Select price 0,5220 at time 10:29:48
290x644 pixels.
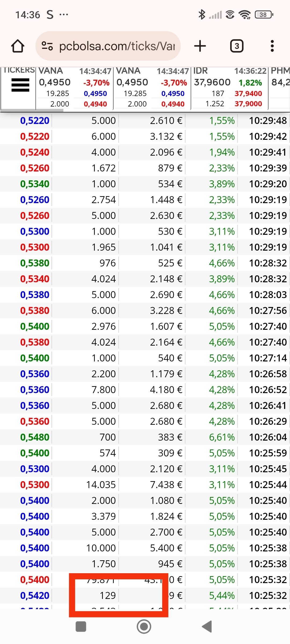click(x=35, y=121)
